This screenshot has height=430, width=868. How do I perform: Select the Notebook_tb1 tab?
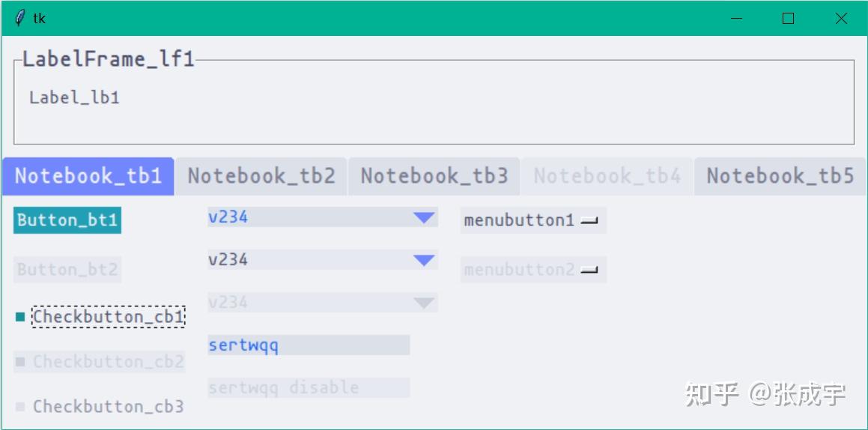pyautogui.click(x=88, y=176)
